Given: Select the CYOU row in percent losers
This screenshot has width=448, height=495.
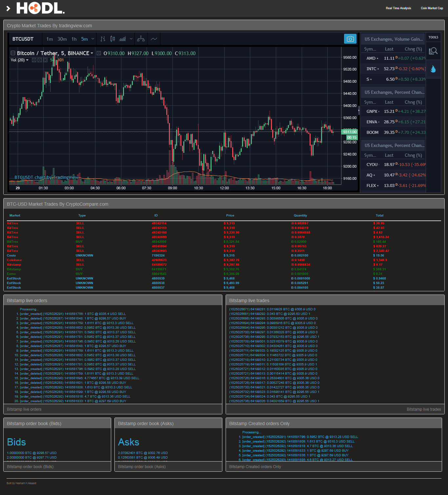Looking at the screenshot, I should click(x=394, y=164).
